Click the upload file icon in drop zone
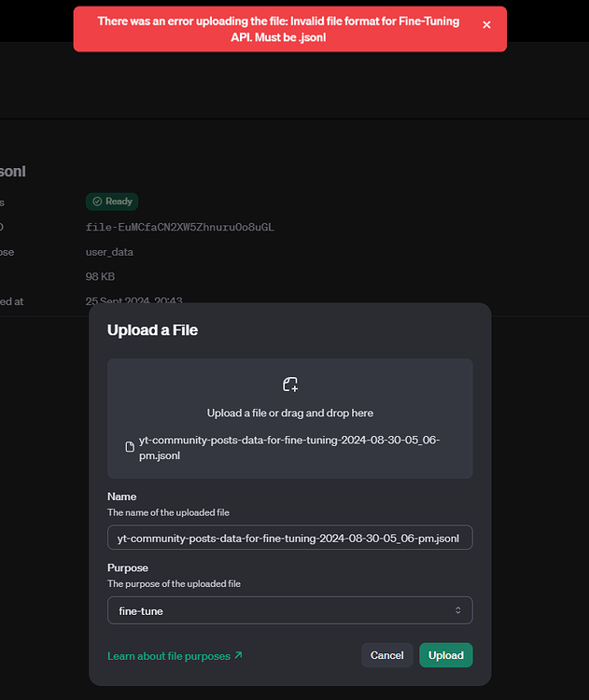 point(290,385)
